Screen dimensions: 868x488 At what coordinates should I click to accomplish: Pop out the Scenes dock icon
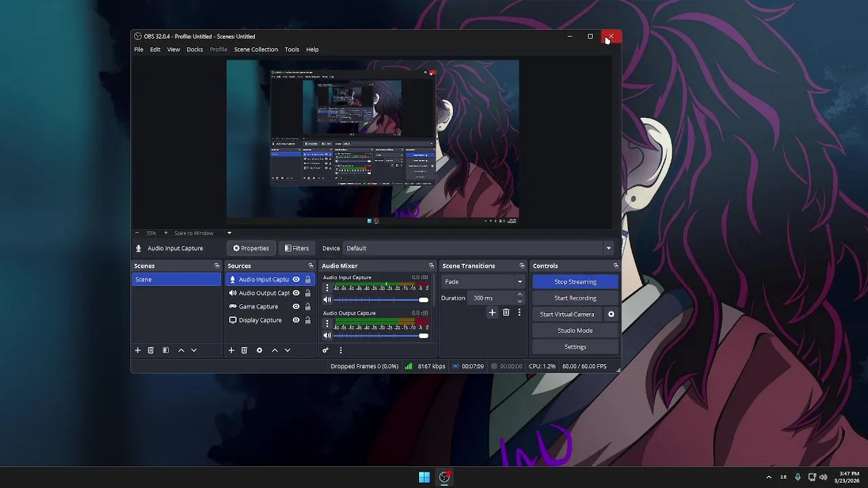217,266
